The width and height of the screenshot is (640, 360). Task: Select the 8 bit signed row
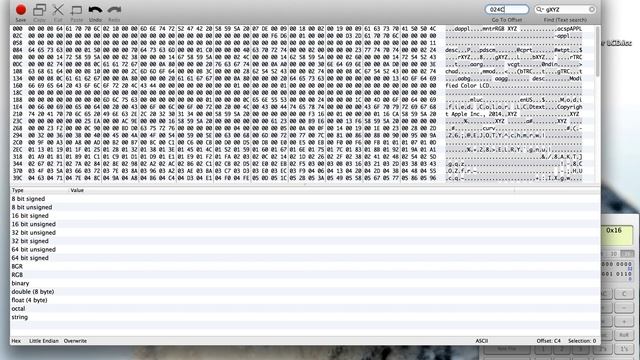[x=305, y=199]
